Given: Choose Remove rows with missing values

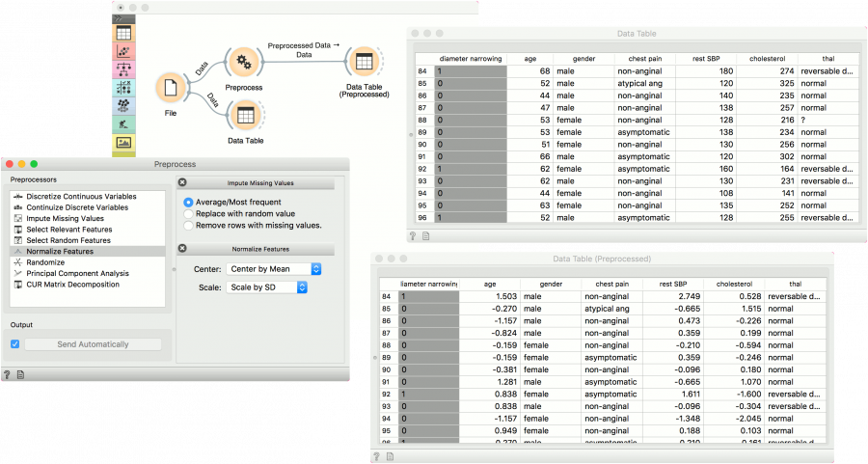Looking at the screenshot, I should [x=188, y=225].
